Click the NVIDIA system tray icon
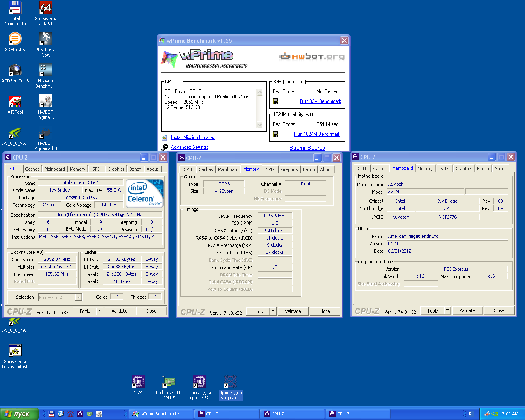 pyautogui.click(x=495, y=414)
